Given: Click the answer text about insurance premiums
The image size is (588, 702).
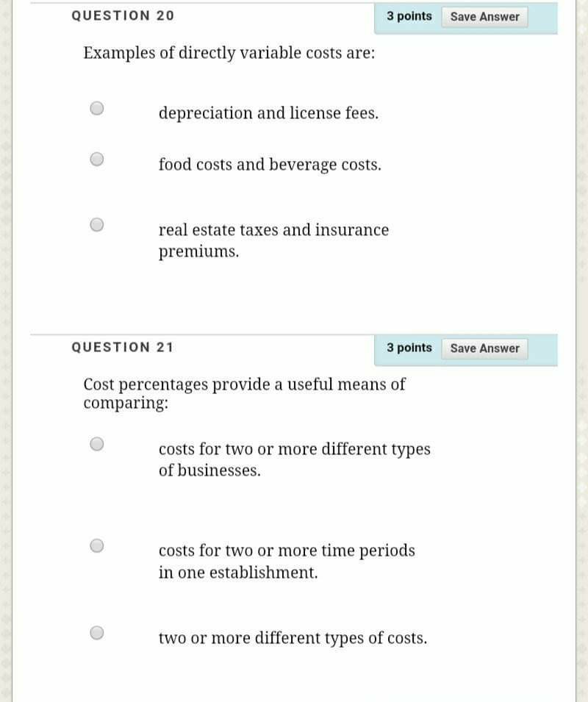Looking at the screenshot, I should [273, 240].
